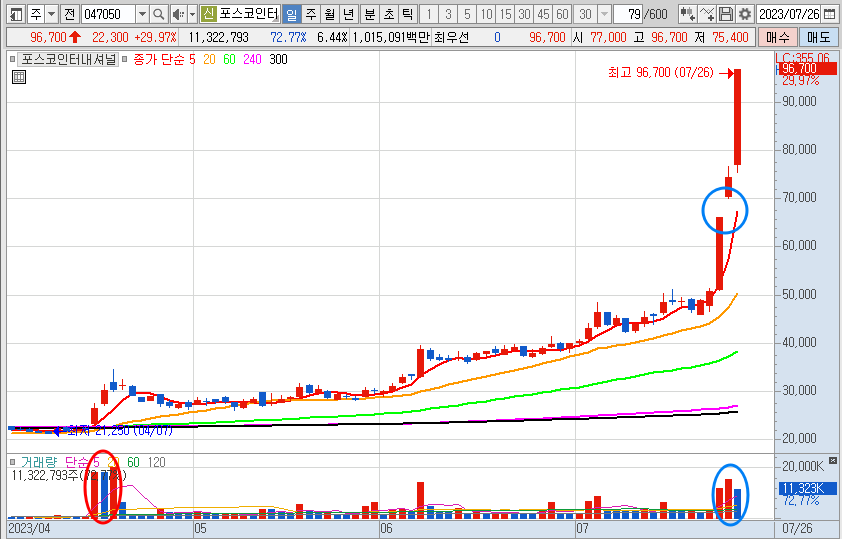Select the 15 interval button
The height and width of the screenshot is (539, 842).
505,14
